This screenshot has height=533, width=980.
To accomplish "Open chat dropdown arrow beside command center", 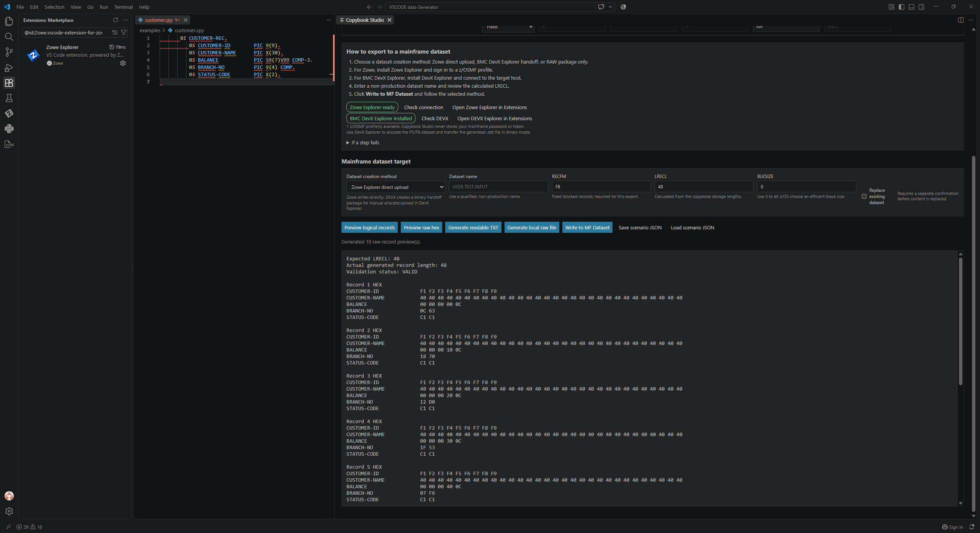I will click(x=610, y=7).
